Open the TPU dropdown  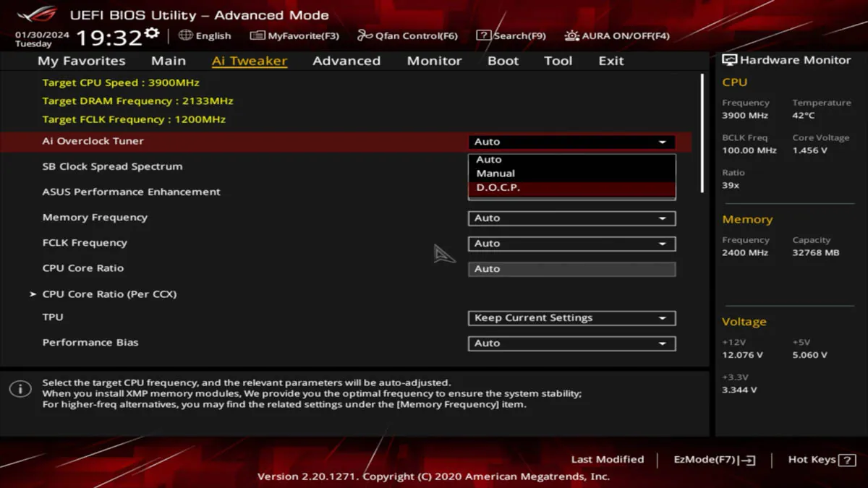(571, 318)
